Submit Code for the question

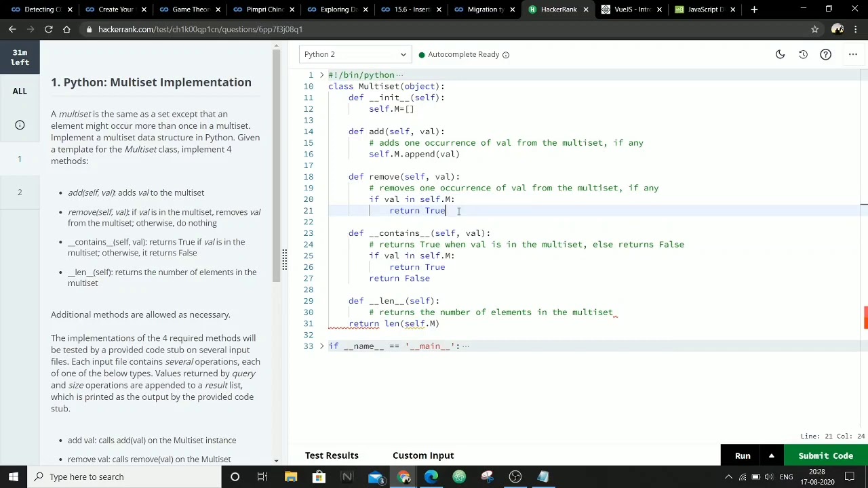click(825, 456)
